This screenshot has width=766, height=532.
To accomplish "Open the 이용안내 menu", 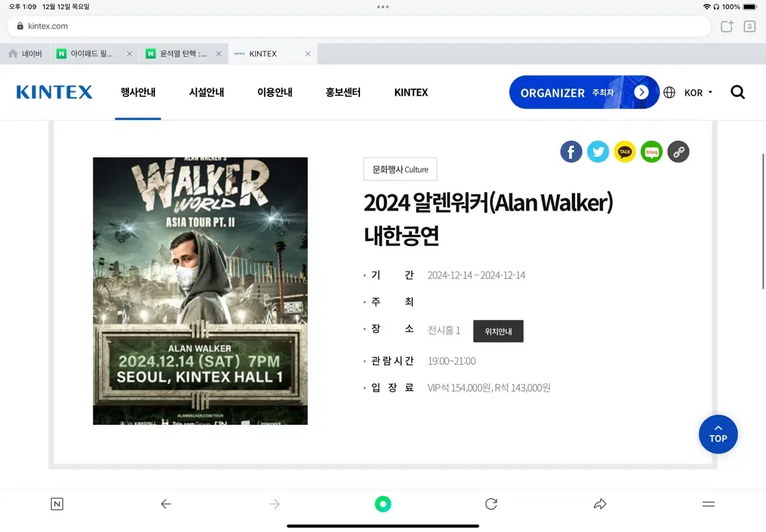I will point(274,92).
